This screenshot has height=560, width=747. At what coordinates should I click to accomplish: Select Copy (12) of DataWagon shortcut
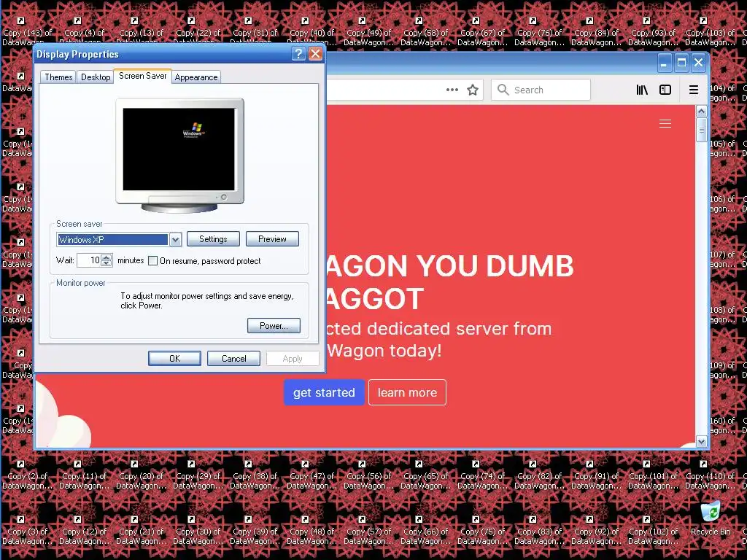tap(84, 530)
